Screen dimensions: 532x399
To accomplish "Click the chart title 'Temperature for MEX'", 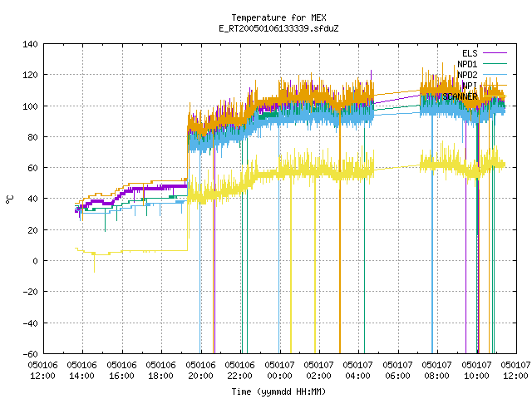I will (279, 17).
